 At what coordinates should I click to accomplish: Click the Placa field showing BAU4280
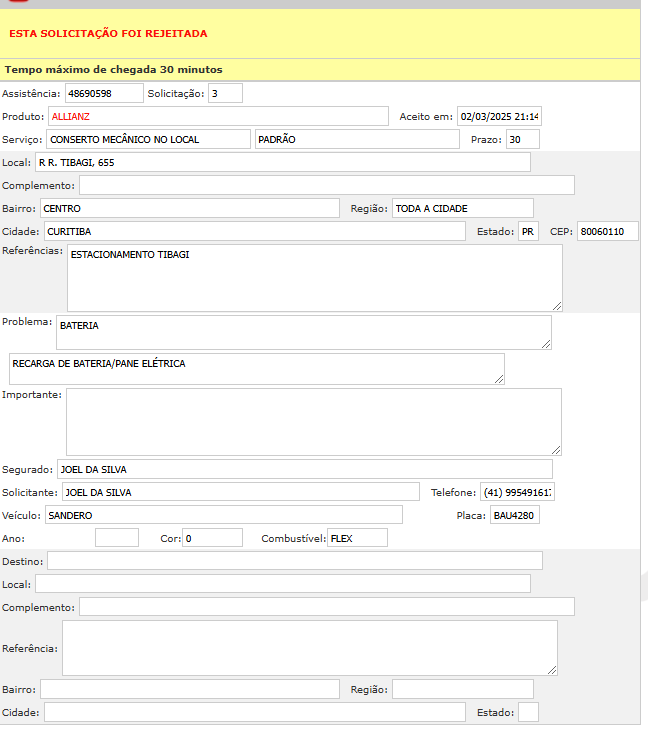click(x=514, y=515)
